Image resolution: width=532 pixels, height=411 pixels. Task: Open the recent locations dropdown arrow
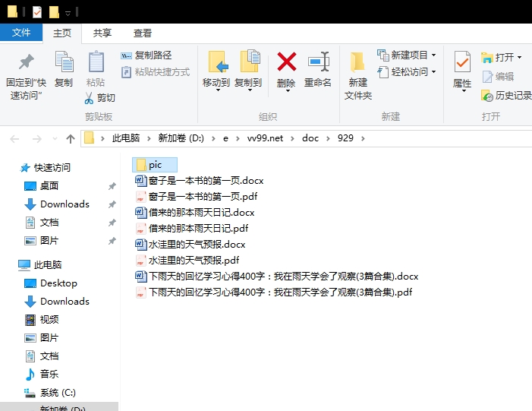point(55,138)
